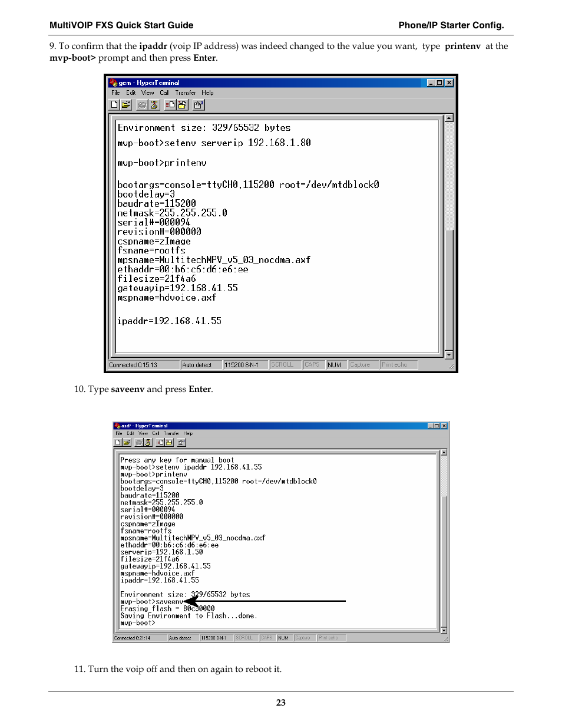562x728 pixels.
Task: Click 'Auto detect' status field in asdf window
Action: [x=183, y=638]
